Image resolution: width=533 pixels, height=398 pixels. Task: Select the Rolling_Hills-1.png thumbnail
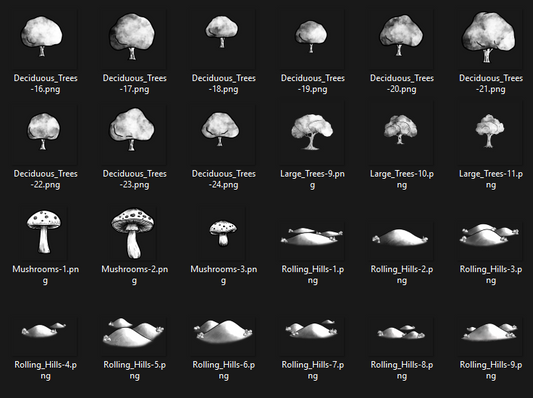tap(312, 241)
